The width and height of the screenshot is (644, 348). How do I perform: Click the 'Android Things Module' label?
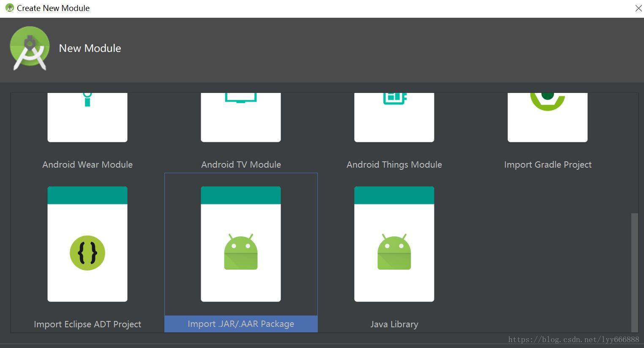(394, 165)
